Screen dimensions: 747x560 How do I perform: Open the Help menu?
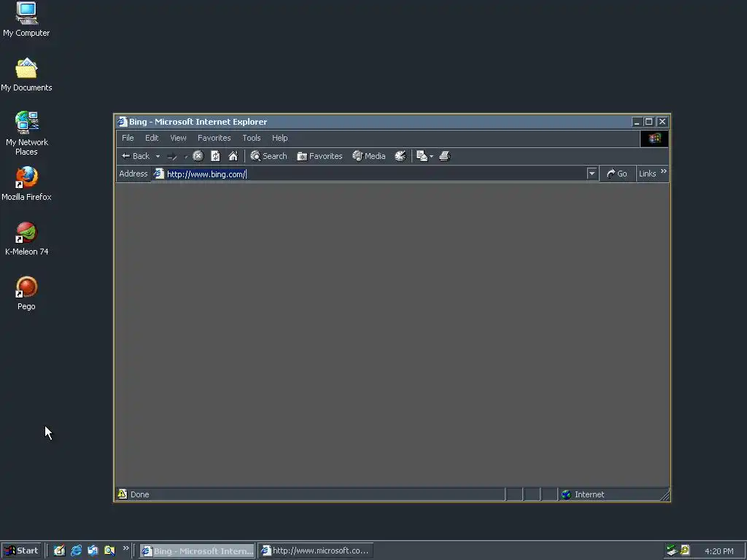(279, 138)
